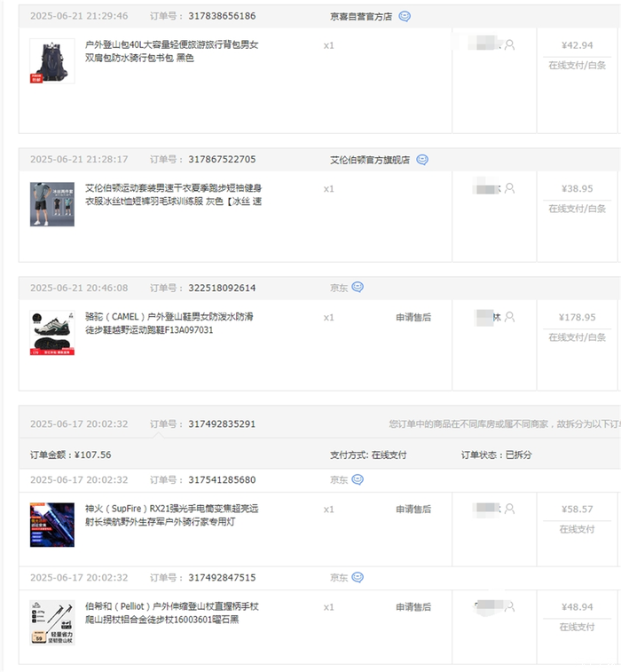
Task: Click 申请售后 for SupFire flashlight
Action: click(413, 510)
